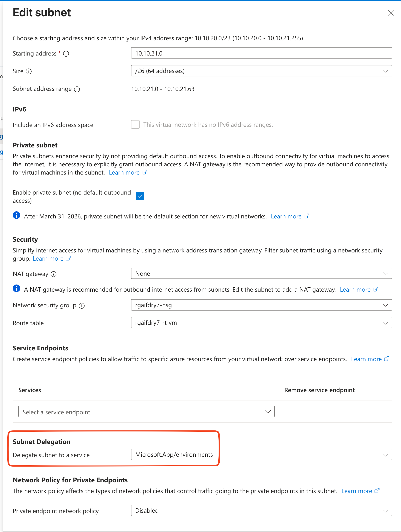Open Select a service endpoint dropdown
The width and height of the screenshot is (401, 532).
pyautogui.click(x=146, y=412)
